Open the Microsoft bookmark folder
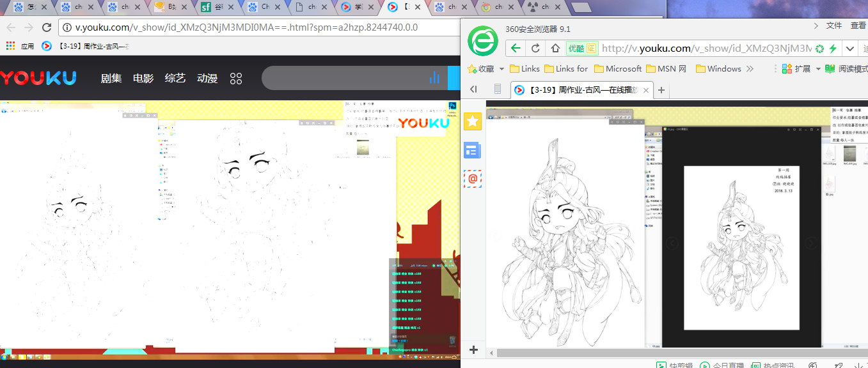 [x=618, y=68]
